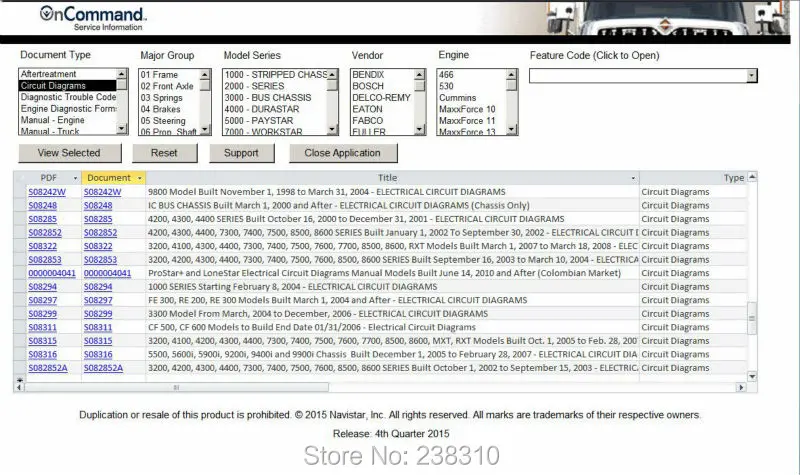Open PDF link S08242W
Screen dimensions: 800x475
[47, 192]
